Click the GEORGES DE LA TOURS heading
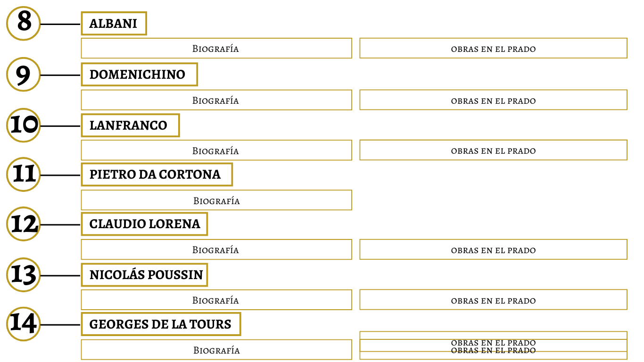 161,324
